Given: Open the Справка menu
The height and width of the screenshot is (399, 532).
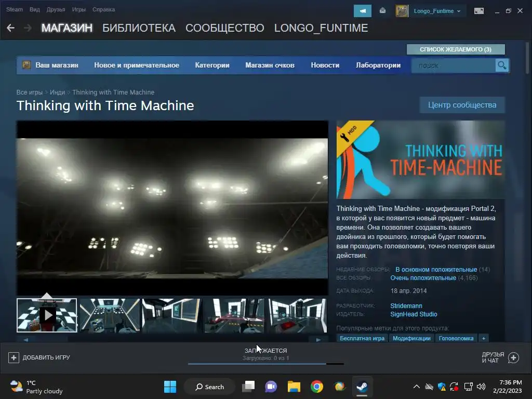Looking at the screenshot, I should pos(103,9).
